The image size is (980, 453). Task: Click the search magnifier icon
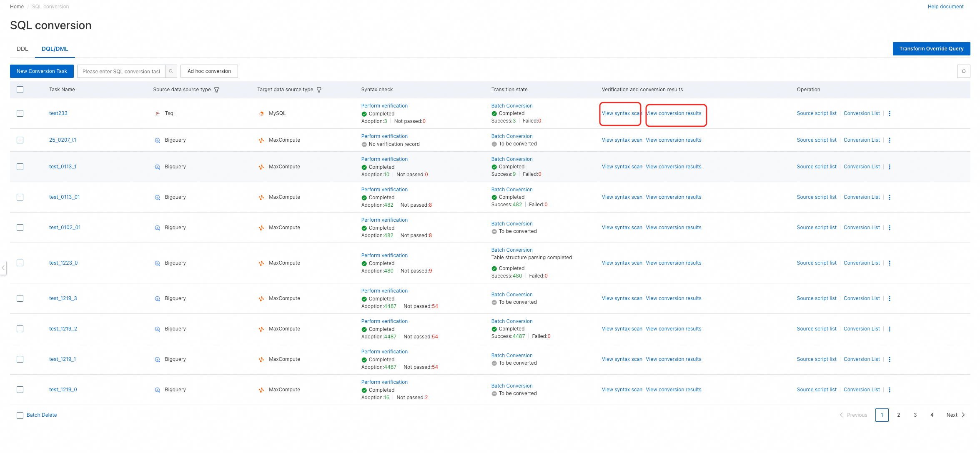[171, 71]
